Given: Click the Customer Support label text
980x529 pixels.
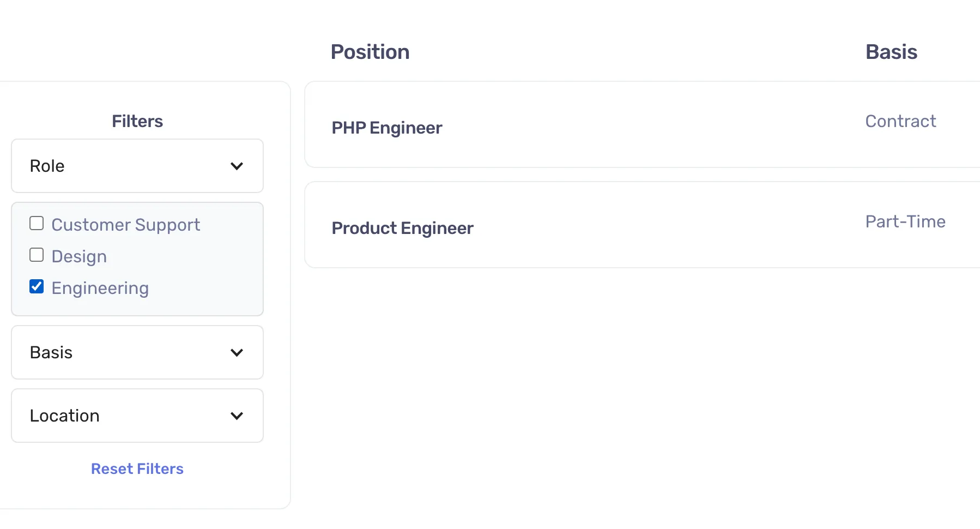Looking at the screenshot, I should (x=126, y=225).
